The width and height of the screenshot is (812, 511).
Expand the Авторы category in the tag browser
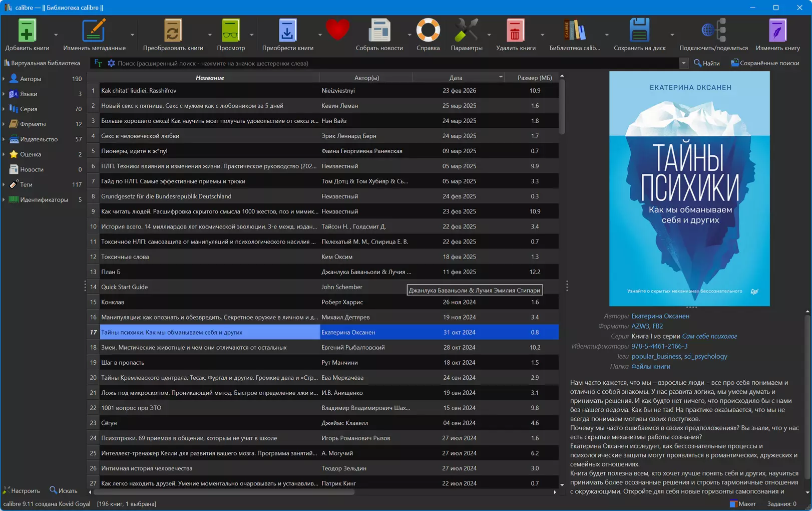click(4, 79)
